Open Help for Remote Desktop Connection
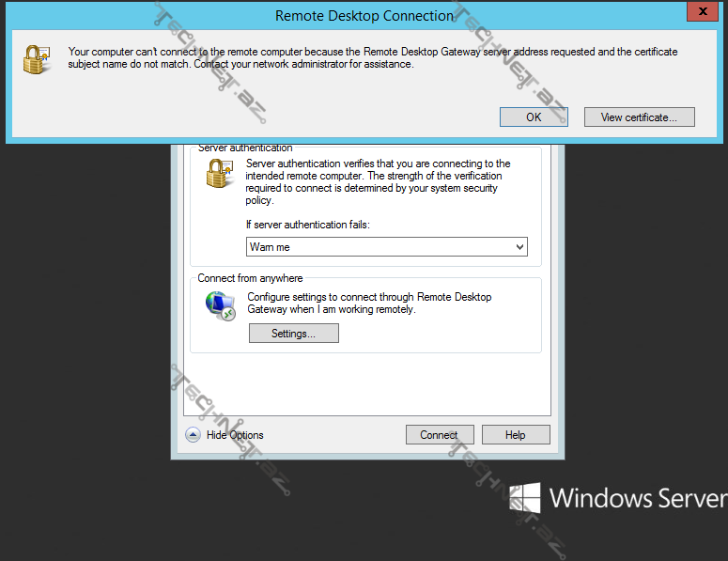Screen dimensions: 728x561 click(516, 435)
